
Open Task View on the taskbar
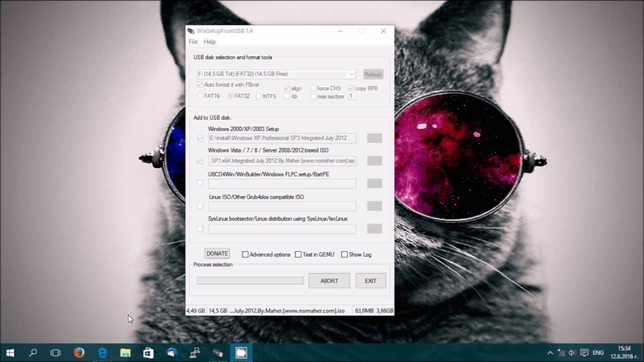56,353
